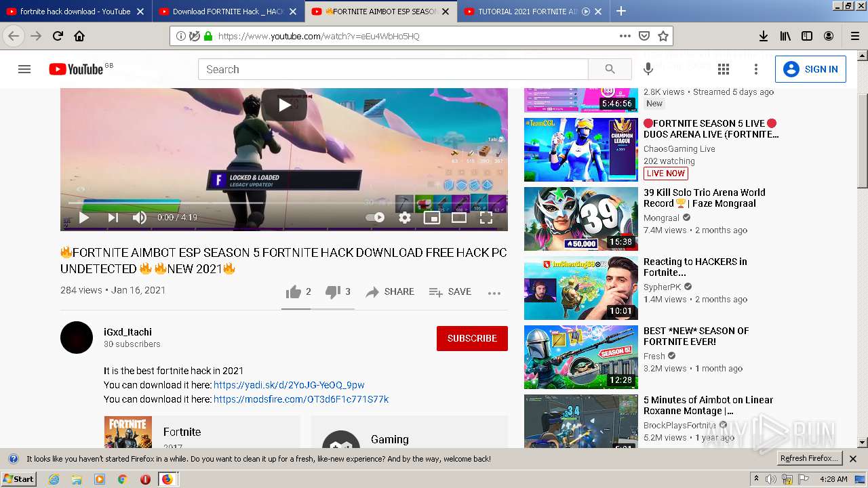Go back to the previous page
Image resolution: width=868 pixels, height=488 pixels.
14,36
